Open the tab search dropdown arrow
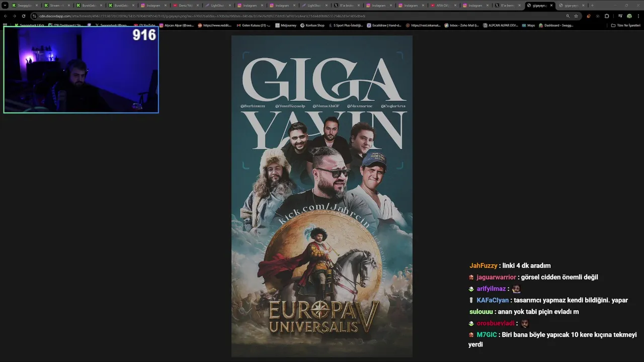This screenshot has width=644, height=362. (x=5, y=5)
